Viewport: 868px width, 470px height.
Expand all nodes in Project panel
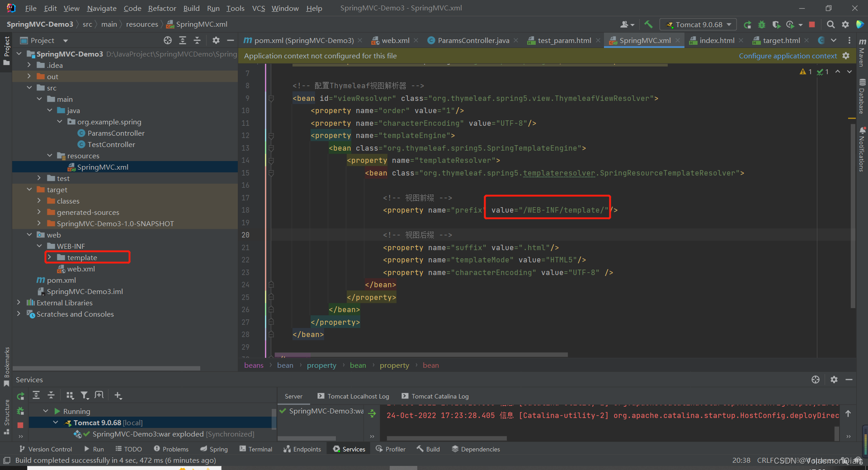(x=183, y=40)
